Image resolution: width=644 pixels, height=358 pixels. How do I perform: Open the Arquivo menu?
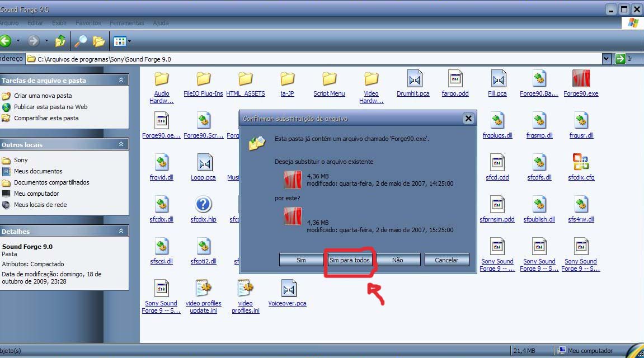pos(9,23)
